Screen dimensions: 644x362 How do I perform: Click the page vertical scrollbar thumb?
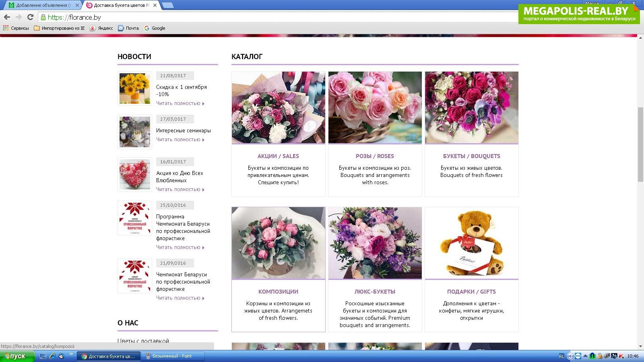click(x=640, y=145)
